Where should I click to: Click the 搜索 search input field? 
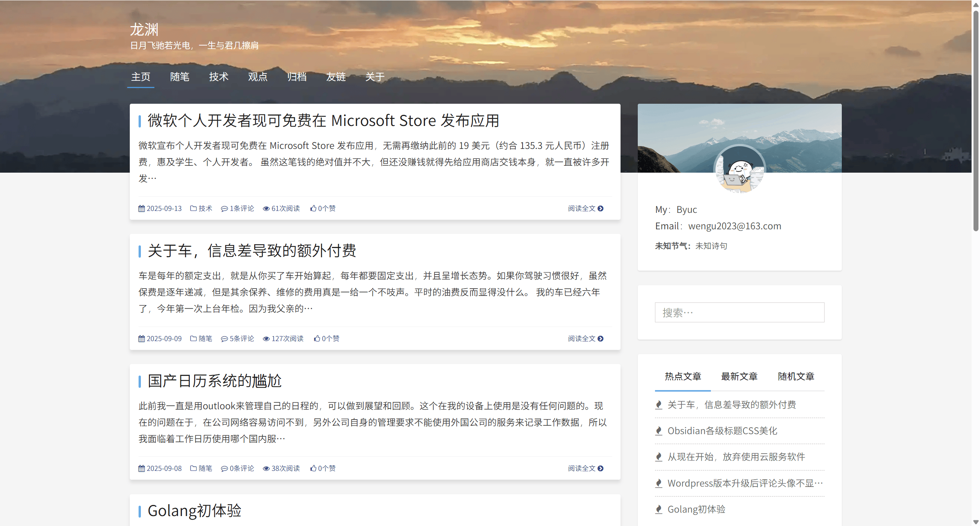coord(739,312)
